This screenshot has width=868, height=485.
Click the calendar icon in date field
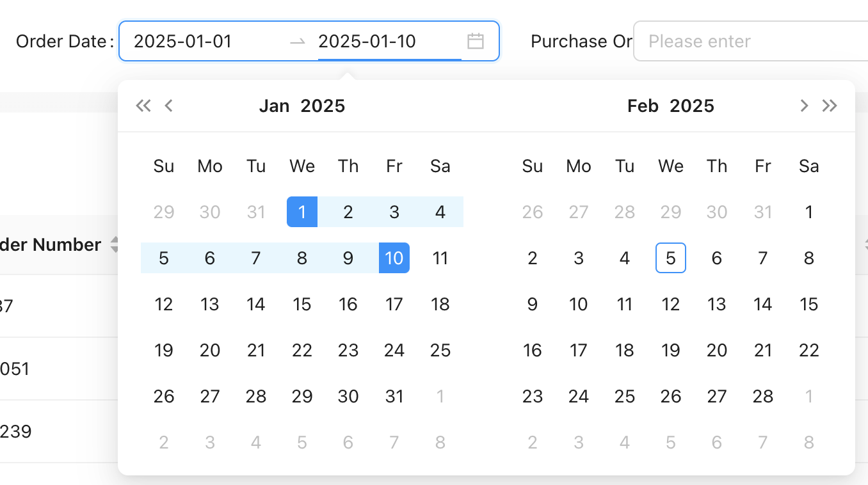tap(476, 42)
